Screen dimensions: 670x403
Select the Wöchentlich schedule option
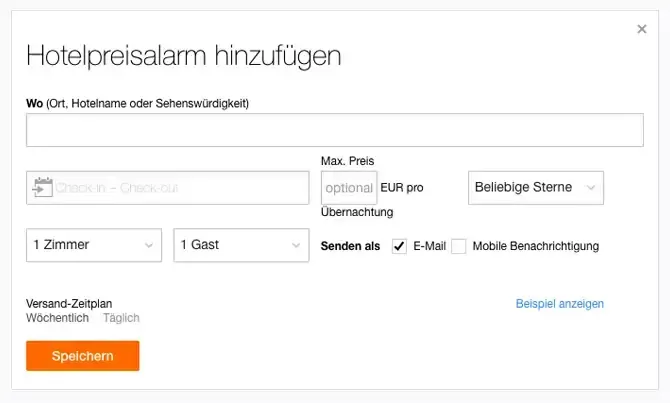tap(57, 318)
